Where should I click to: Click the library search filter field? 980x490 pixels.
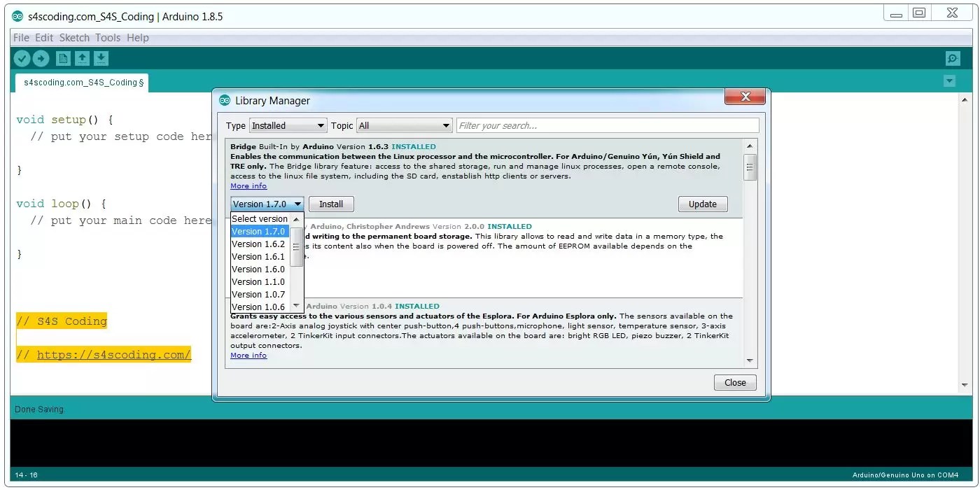(x=606, y=125)
